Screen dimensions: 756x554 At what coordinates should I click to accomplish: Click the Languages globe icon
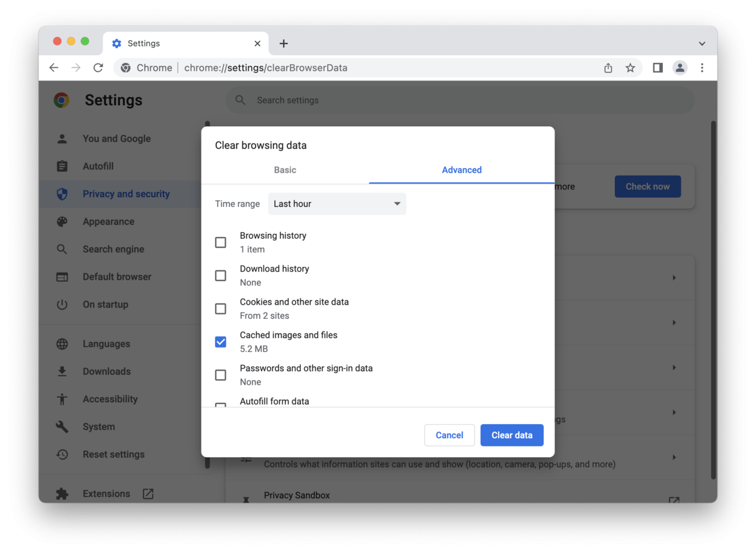click(x=62, y=344)
